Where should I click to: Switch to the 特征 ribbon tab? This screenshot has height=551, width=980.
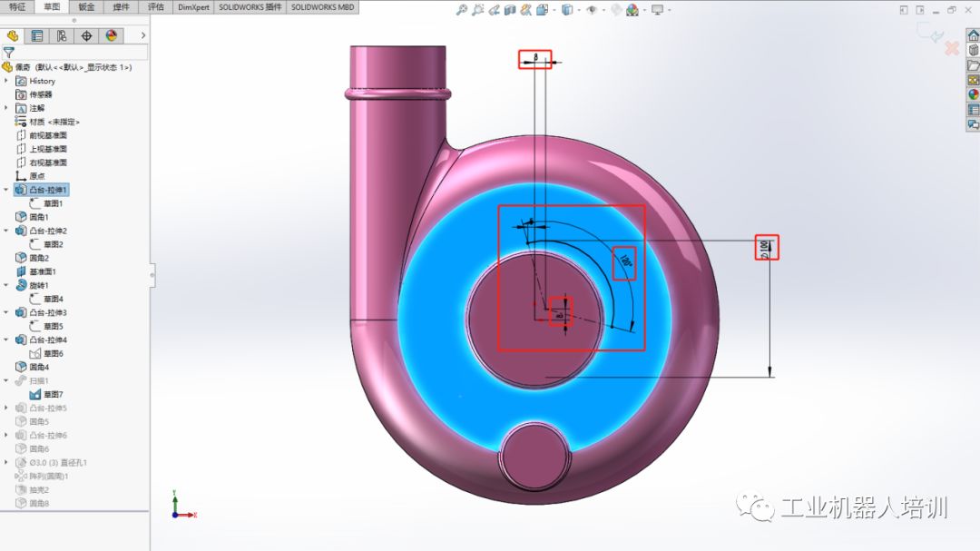tap(17, 7)
